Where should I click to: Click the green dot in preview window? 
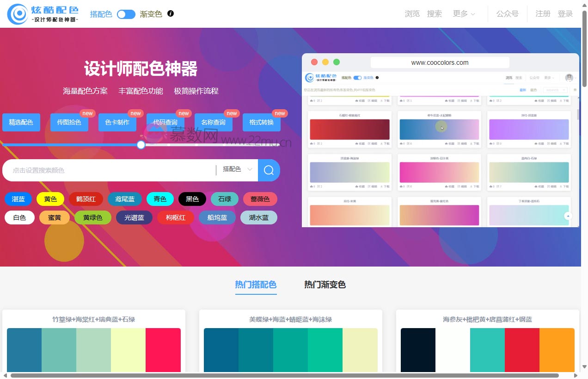[337, 62]
